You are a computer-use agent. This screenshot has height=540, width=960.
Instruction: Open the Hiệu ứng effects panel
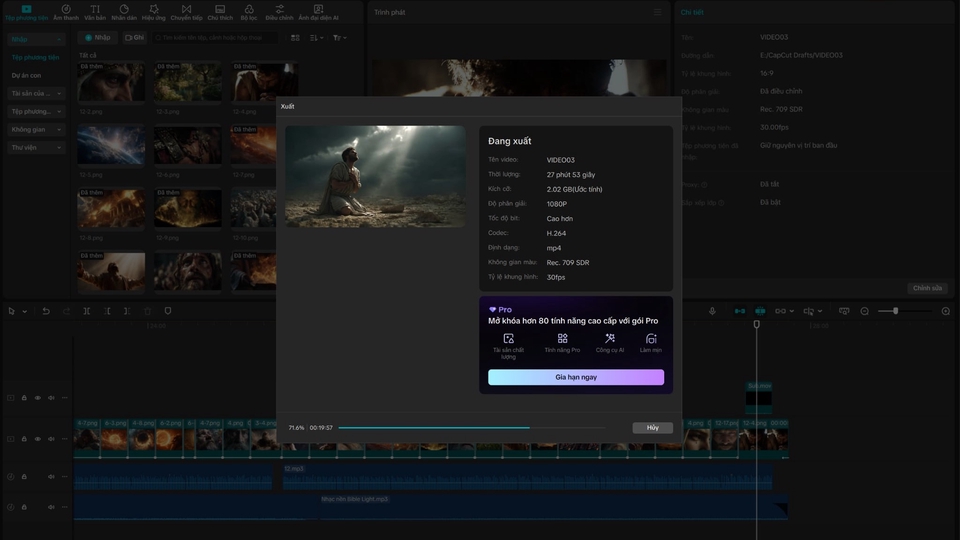(x=154, y=11)
